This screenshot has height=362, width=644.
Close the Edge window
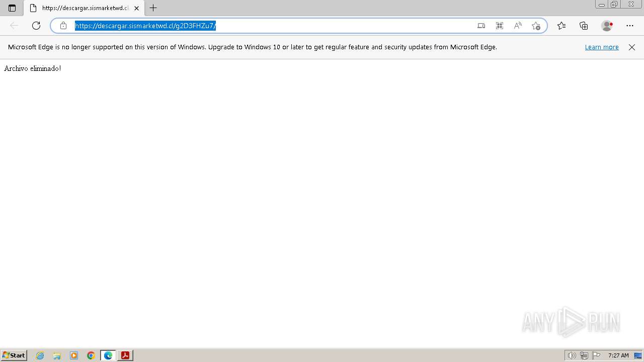tap(631, 5)
